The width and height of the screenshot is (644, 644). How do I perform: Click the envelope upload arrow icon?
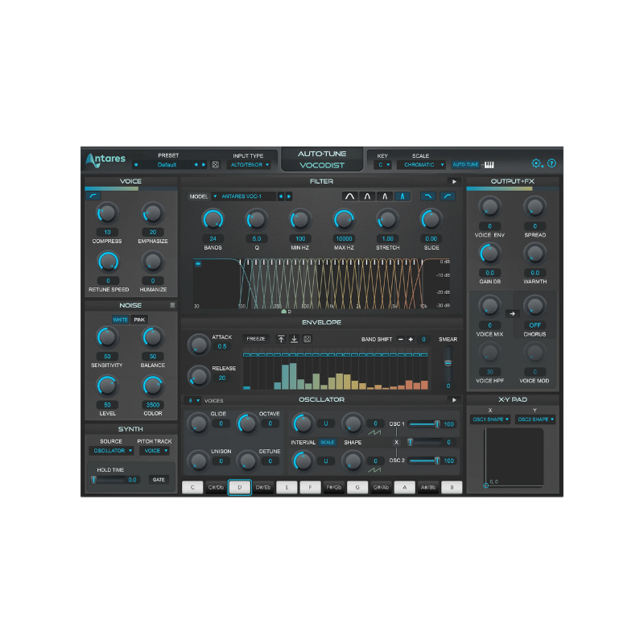tap(282, 339)
